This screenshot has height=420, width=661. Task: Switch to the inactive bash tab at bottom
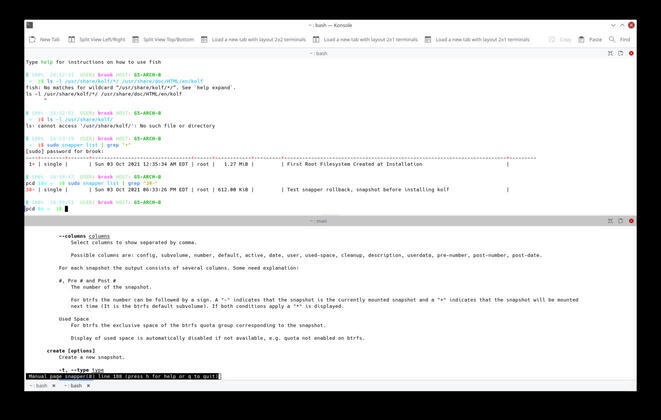point(38,386)
